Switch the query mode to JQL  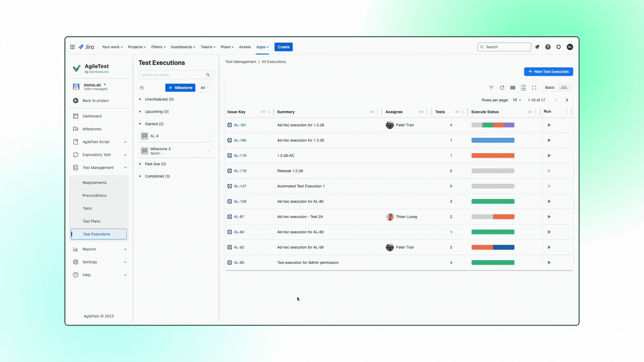point(564,87)
